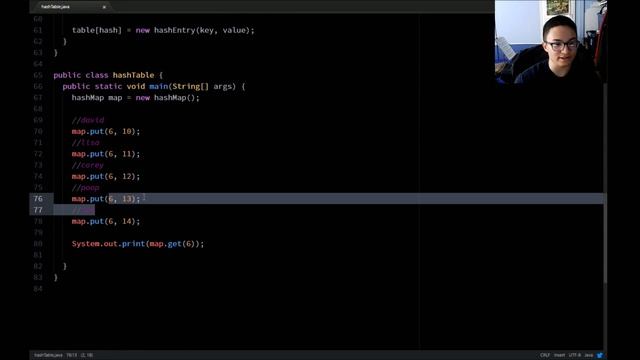
Task: Click line number 65 in the gutter
Action: pyautogui.click(x=38, y=75)
